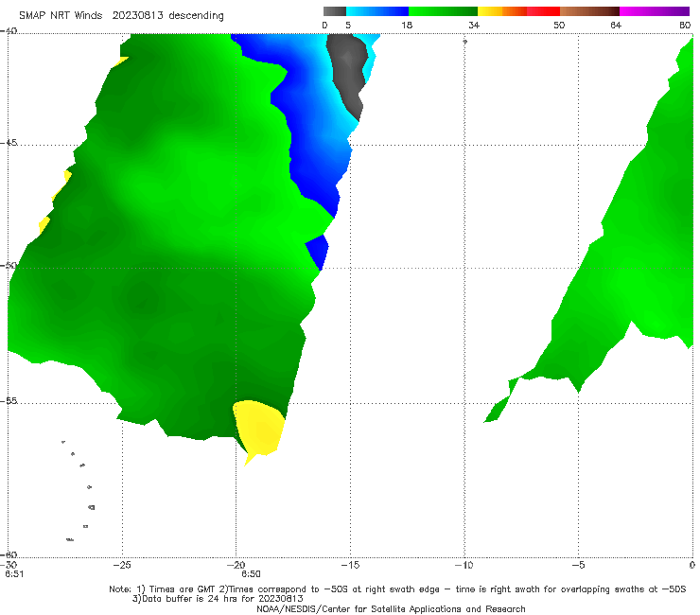The image size is (700, 615).
Task: Click the longitude label '-20'
Action: [236, 565]
